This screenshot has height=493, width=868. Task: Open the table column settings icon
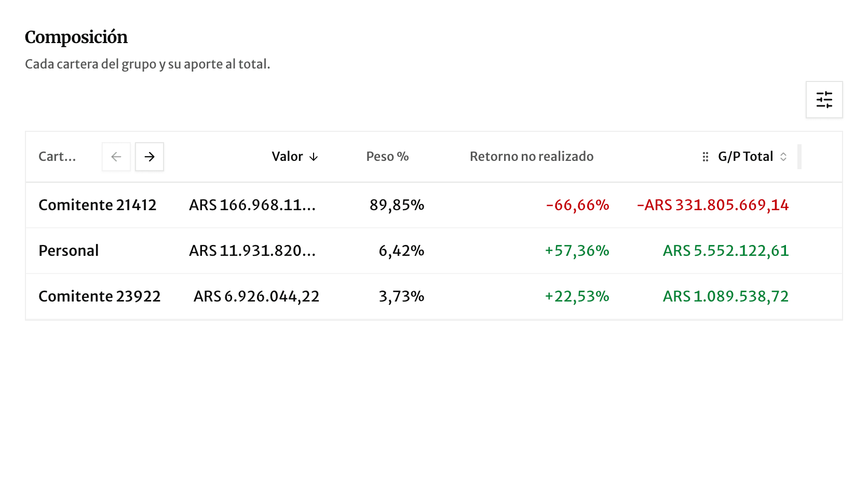click(824, 100)
